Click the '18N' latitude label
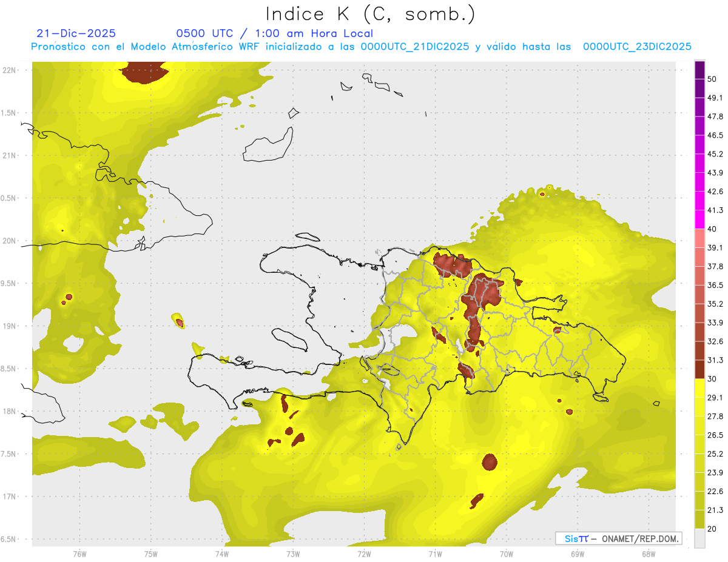The image size is (728, 562). tap(8, 411)
